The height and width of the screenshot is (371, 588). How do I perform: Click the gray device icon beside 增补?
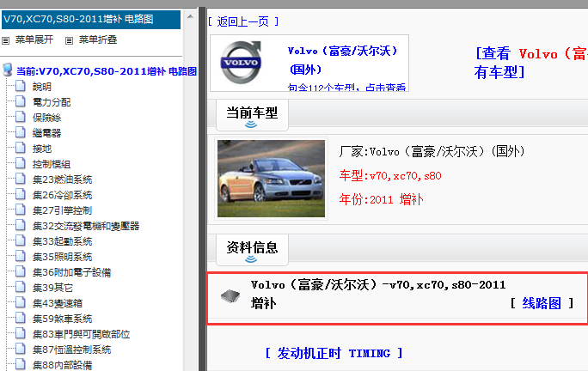click(230, 296)
